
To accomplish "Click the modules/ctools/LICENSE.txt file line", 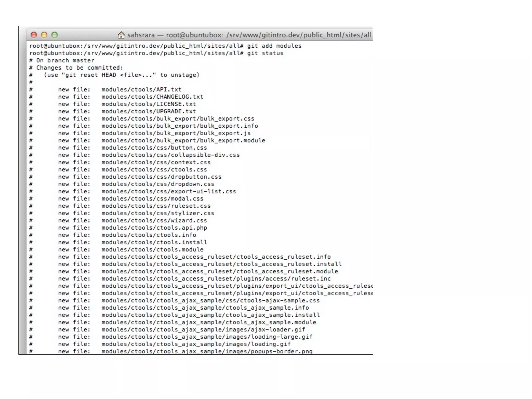I will coord(149,104).
